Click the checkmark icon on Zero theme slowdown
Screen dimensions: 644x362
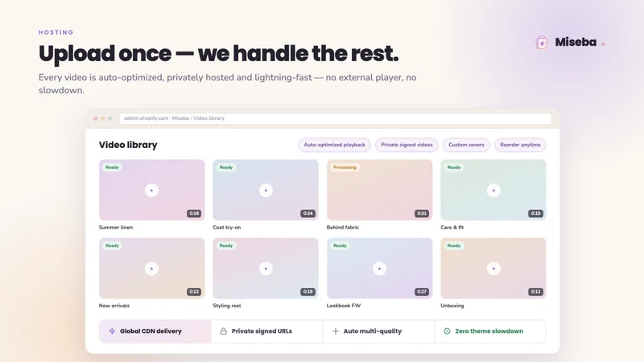click(x=447, y=331)
